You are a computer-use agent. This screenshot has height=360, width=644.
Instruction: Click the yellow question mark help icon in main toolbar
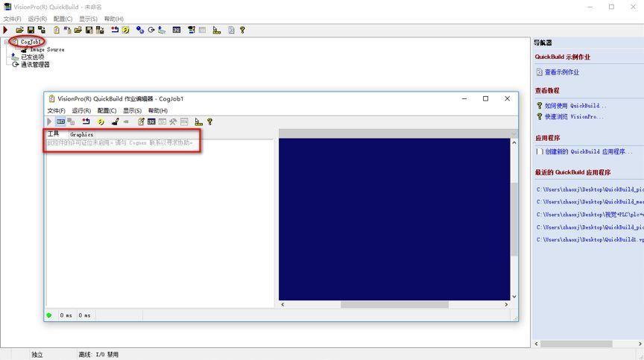tap(242, 30)
